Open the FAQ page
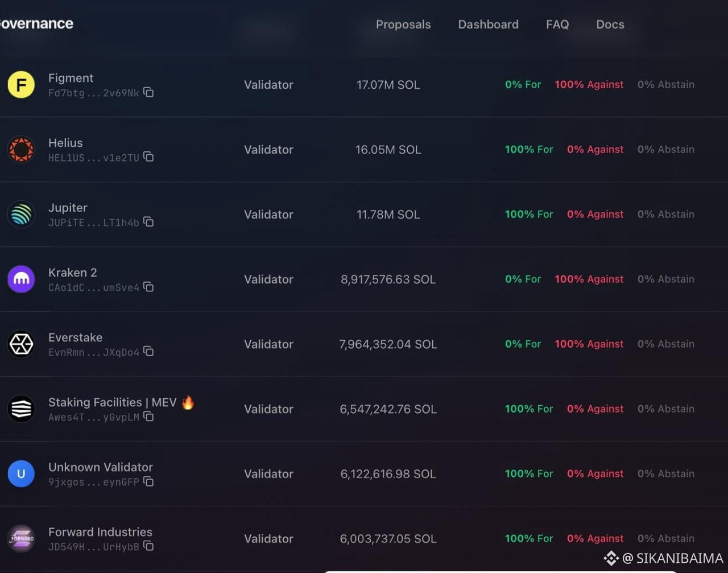Screen dimensions: 728x573 click(557, 24)
